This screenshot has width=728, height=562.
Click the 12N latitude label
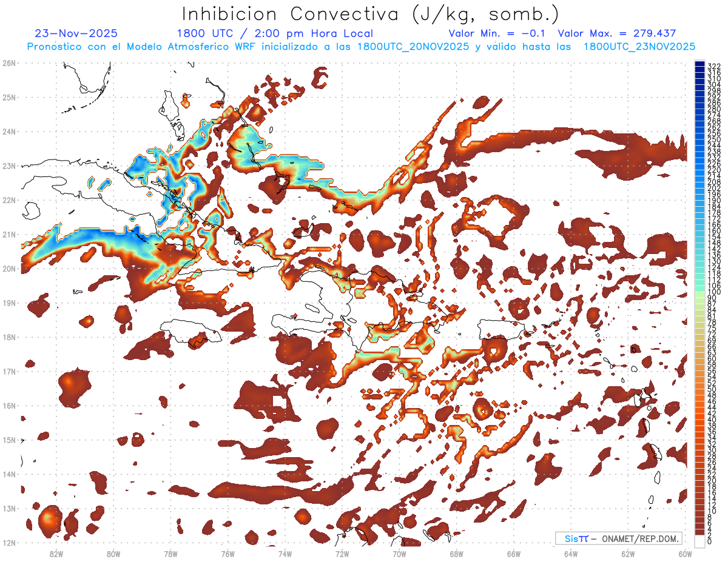[x=8, y=543]
